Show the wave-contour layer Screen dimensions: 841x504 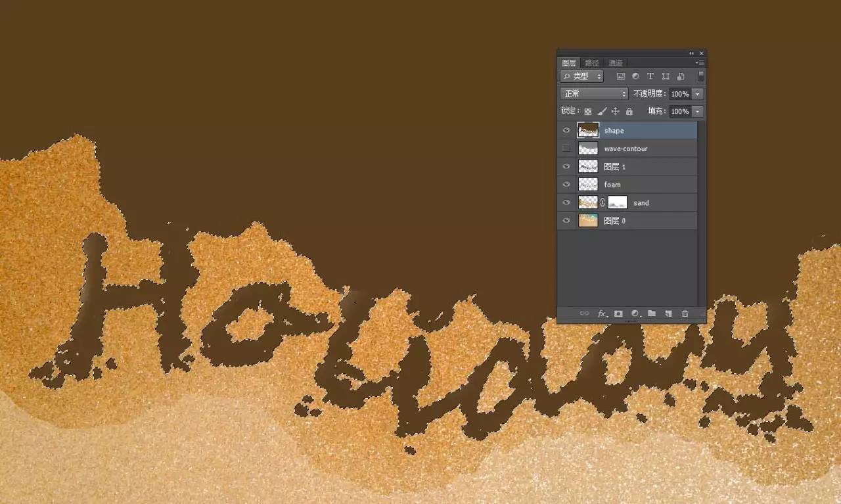point(566,149)
